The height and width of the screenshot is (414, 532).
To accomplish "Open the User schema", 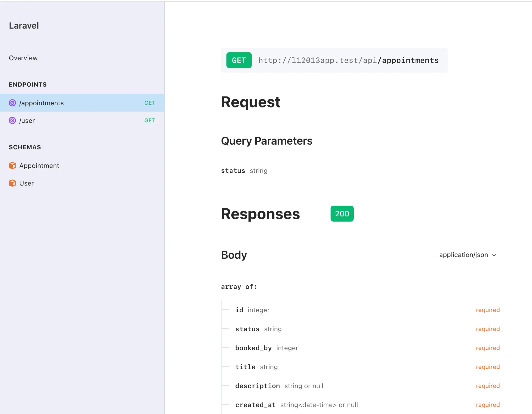I will [x=27, y=183].
